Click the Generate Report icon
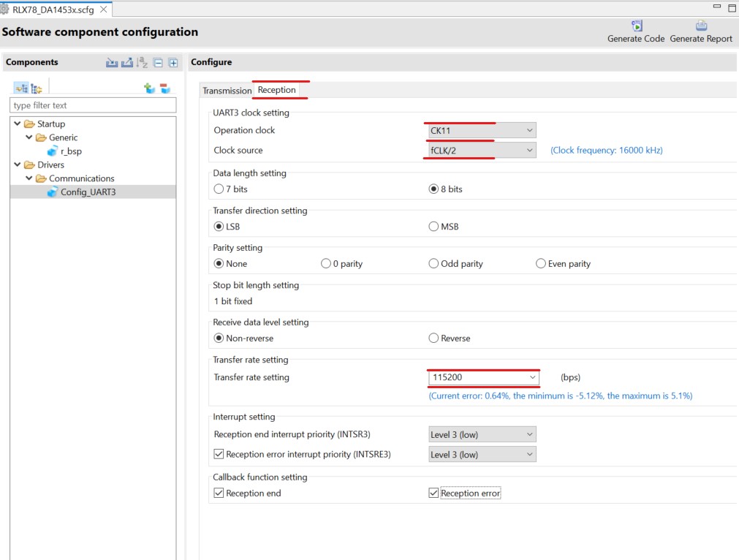 tap(701, 26)
